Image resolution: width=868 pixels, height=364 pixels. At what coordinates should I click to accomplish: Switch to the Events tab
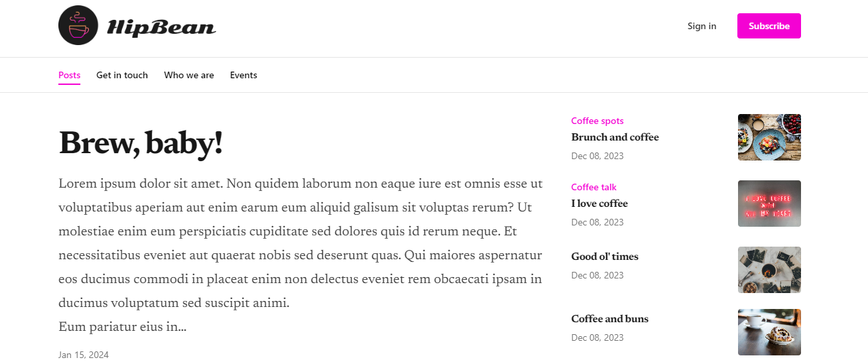(x=243, y=75)
